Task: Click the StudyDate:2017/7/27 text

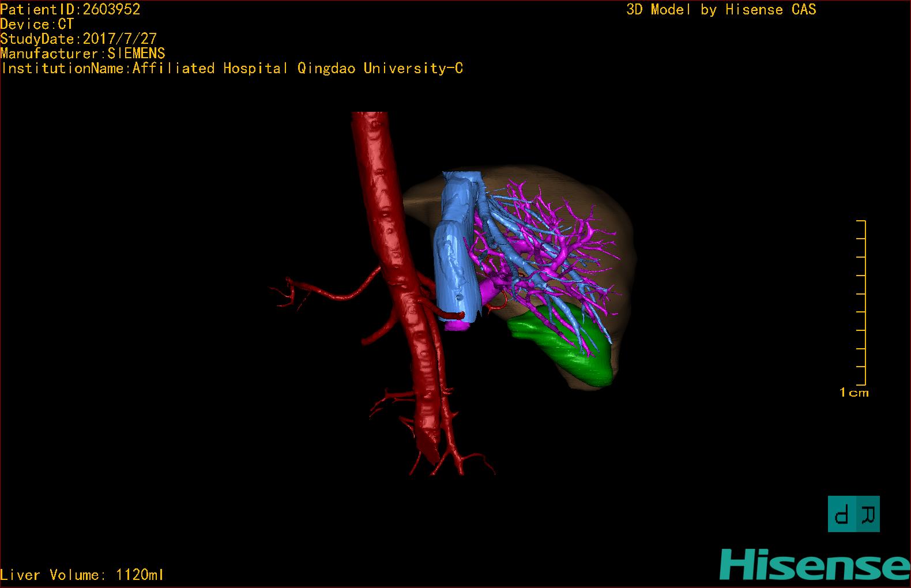Action: tap(78, 39)
